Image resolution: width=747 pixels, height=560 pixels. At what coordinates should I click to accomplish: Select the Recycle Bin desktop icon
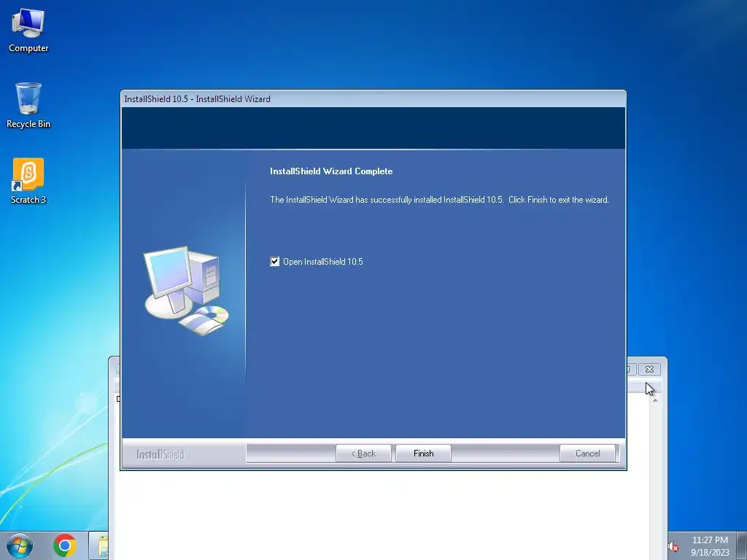[x=28, y=105]
